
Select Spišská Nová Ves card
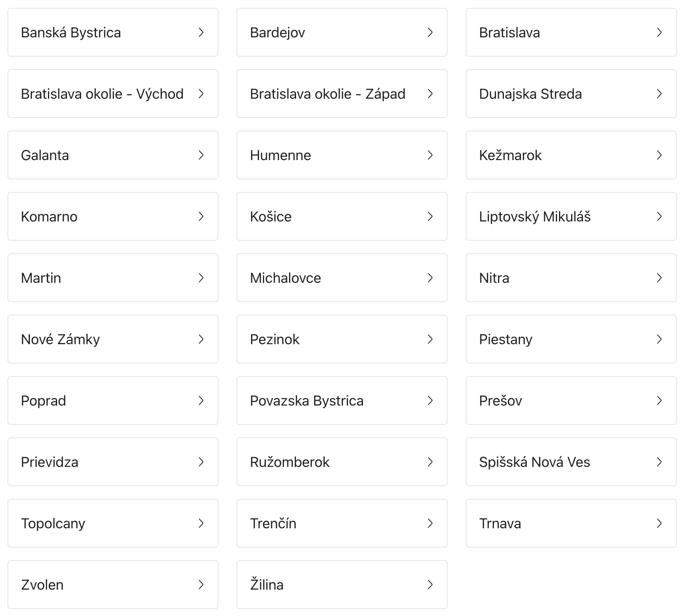click(x=571, y=462)
